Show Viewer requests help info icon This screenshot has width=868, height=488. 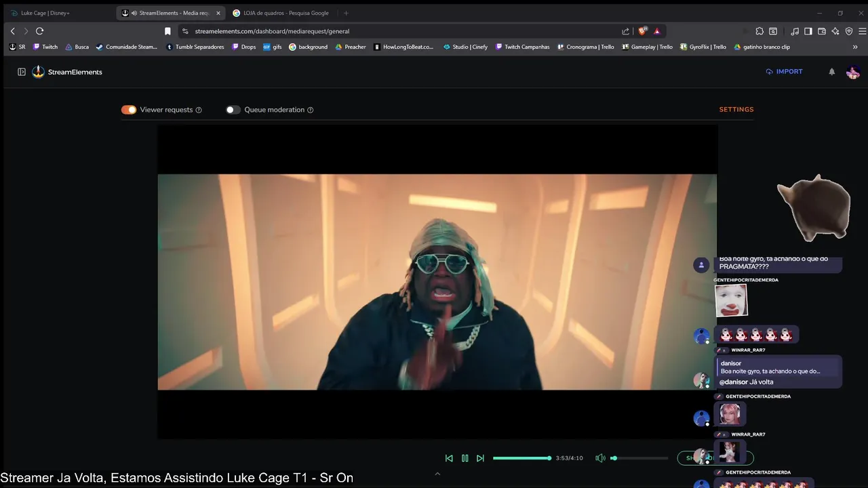pos(199,110)
